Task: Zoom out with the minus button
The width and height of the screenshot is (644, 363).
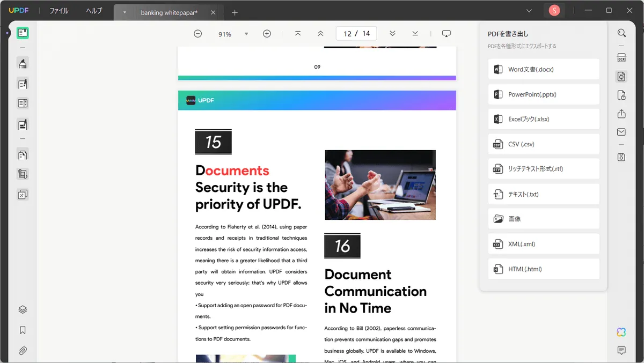Action: (197, 34)
